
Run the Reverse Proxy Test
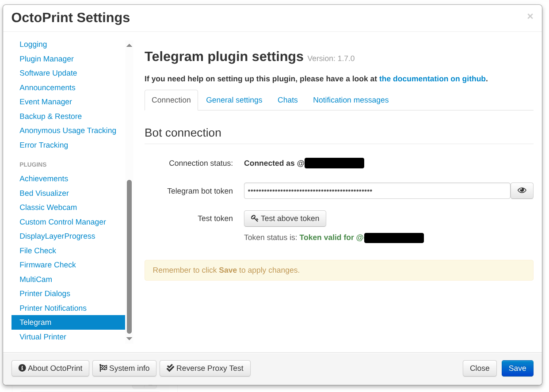coord(205,368)
